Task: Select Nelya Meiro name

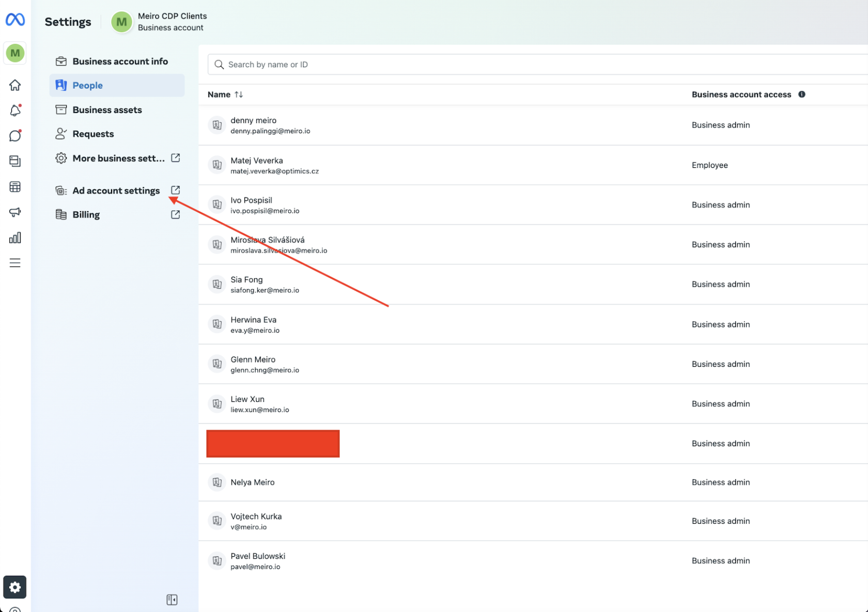Action: [253, 482]
